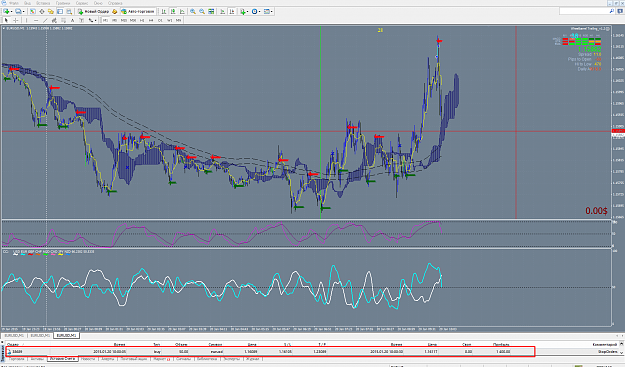Viewport: 625px width, 367px height.
Task: Open the Вид menu
Action: [27, 3]
